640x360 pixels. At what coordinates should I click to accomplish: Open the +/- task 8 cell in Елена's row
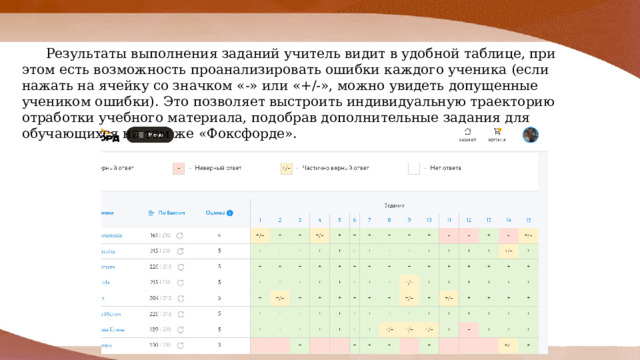pos(389,329)
